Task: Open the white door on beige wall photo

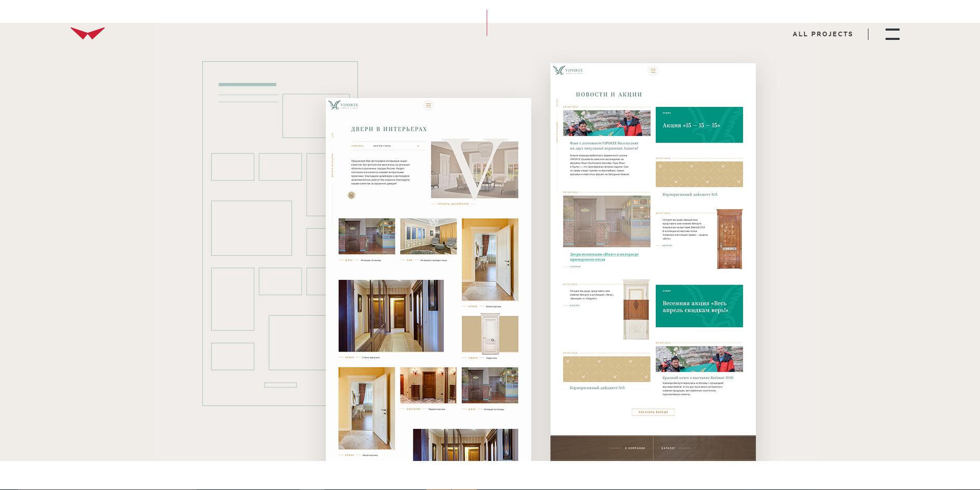Action: 490,334
